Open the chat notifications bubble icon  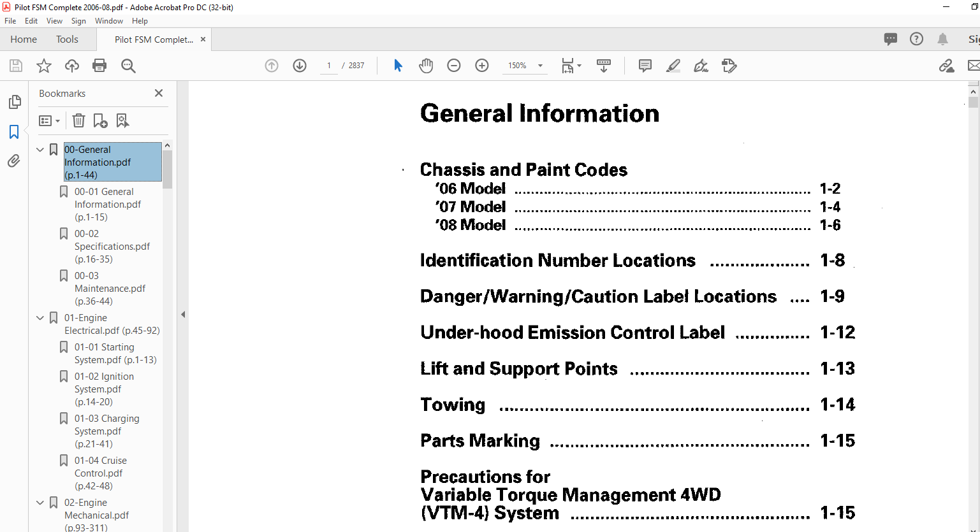pyautogui.click(x=891, y=39)
